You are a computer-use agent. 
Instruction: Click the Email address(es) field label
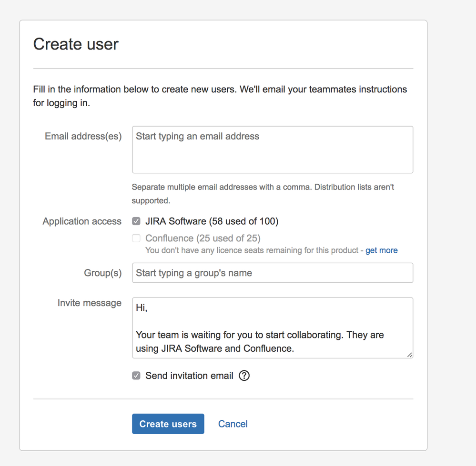tap(83, 137)
